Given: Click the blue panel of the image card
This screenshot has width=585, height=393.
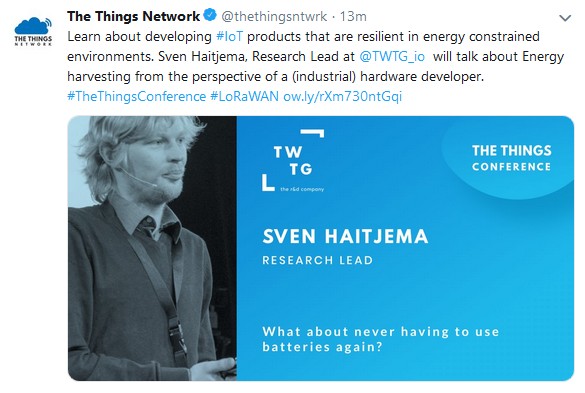Looking at the screenshot, I should click(405, 248).
